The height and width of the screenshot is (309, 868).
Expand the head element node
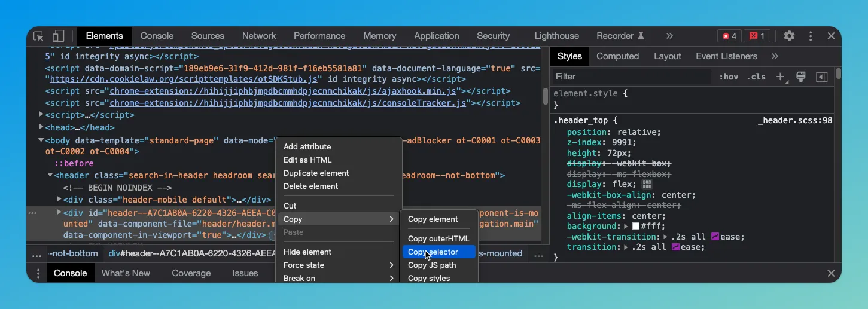[x=41, y=127]
